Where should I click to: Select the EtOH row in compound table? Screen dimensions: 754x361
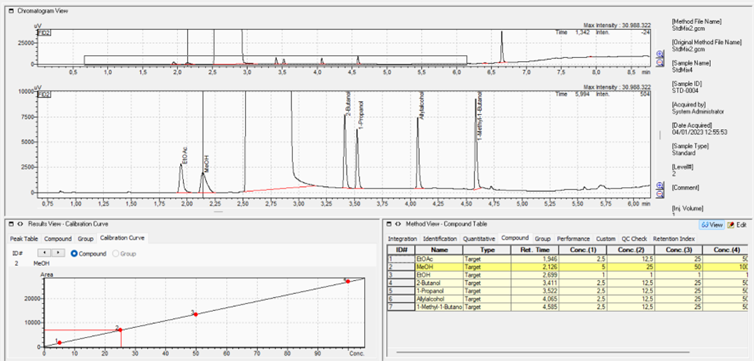(x=567, y=274)
